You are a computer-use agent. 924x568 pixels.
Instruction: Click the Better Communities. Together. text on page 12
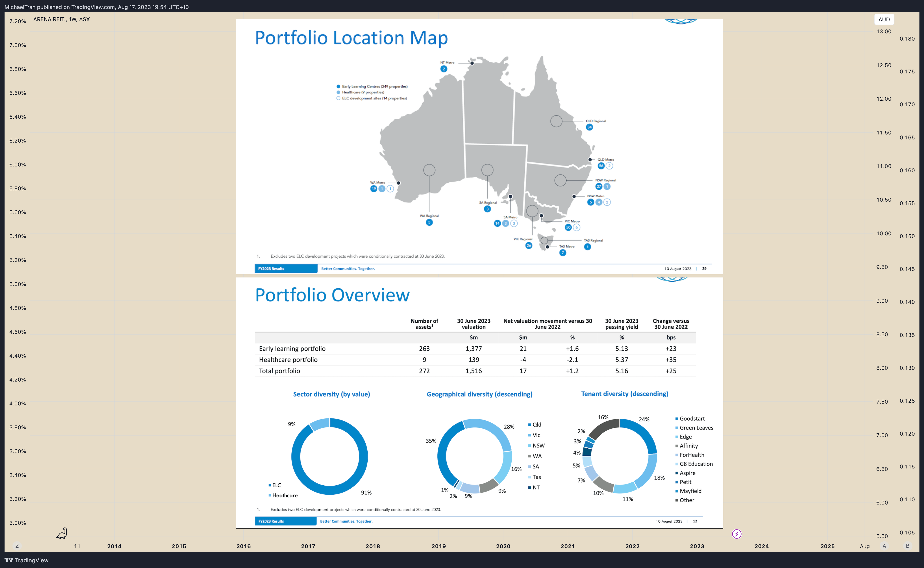tap(346, 521)
